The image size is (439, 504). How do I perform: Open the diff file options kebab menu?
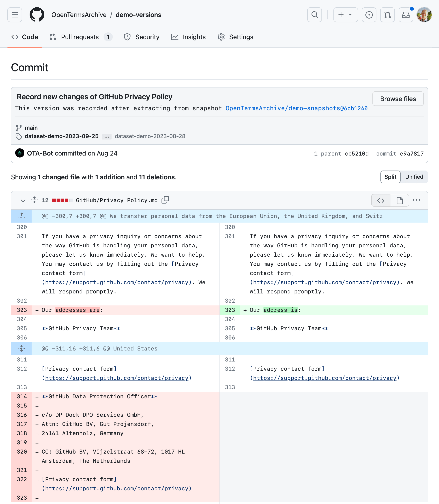point(417,200)
